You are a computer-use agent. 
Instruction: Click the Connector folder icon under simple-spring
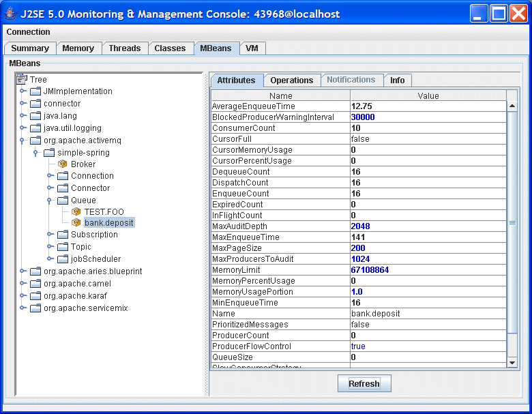coord(63,188)
